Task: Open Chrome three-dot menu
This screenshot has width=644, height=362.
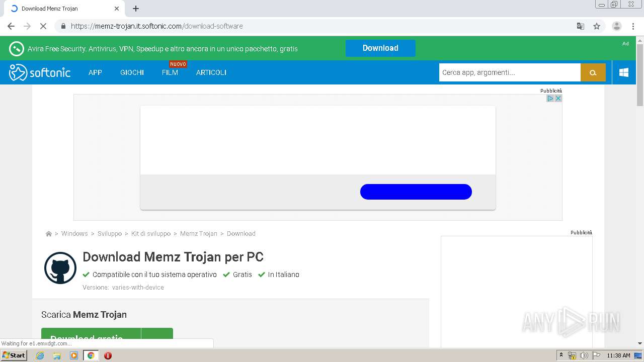Action: [633, 26]
